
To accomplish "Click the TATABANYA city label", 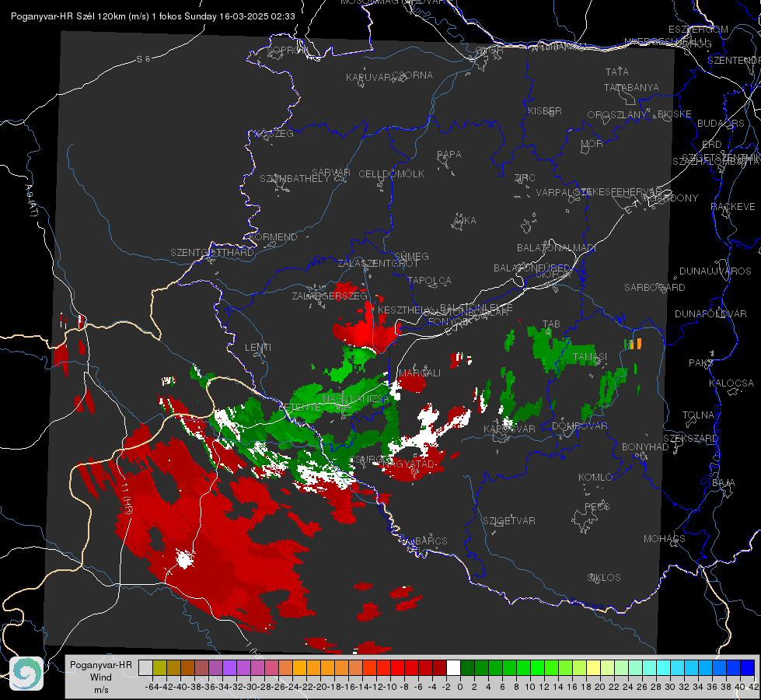I will click(631, 87).
